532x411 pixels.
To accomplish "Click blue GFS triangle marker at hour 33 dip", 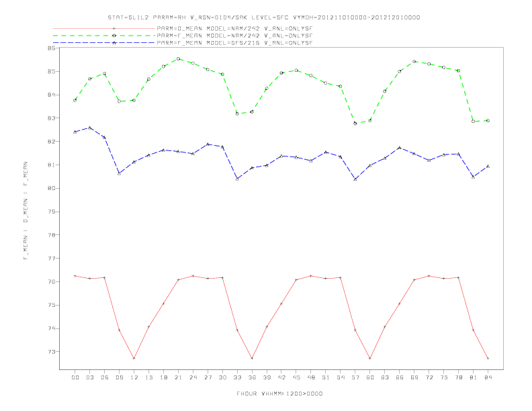I will click(238, 179).
